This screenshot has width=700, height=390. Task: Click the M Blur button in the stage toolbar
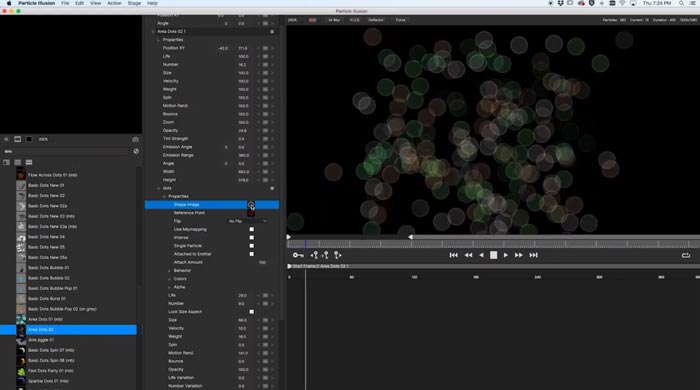tap(334, 20)
